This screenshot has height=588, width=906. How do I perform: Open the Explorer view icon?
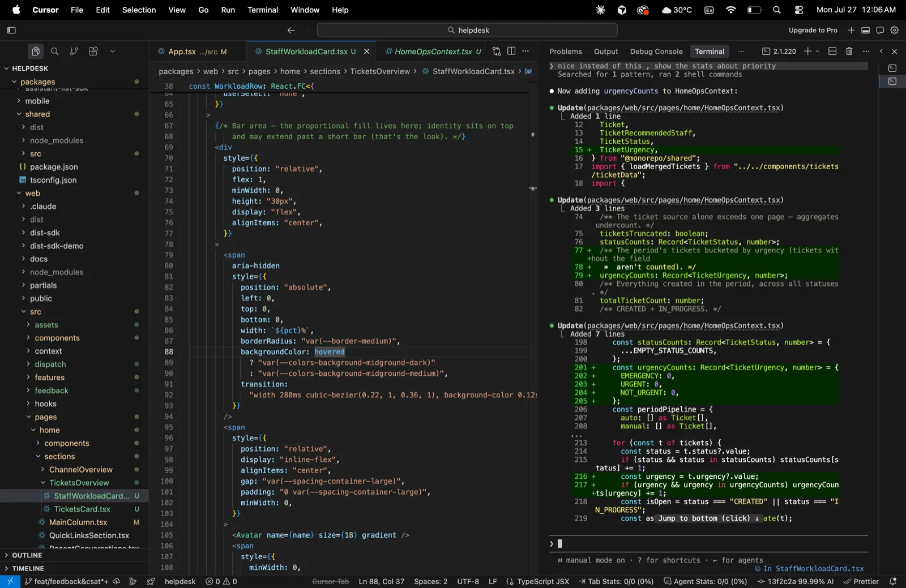35,51
